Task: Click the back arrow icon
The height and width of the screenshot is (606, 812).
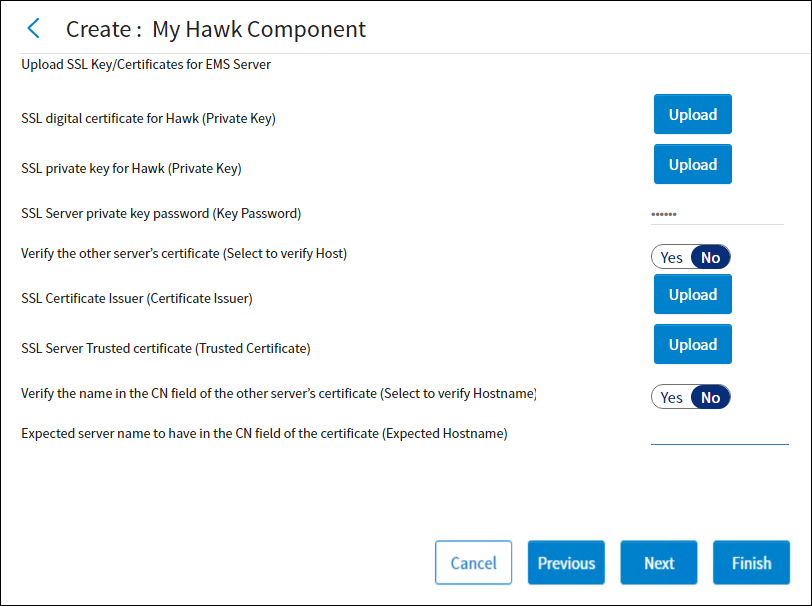Action: tap(34, 29)
